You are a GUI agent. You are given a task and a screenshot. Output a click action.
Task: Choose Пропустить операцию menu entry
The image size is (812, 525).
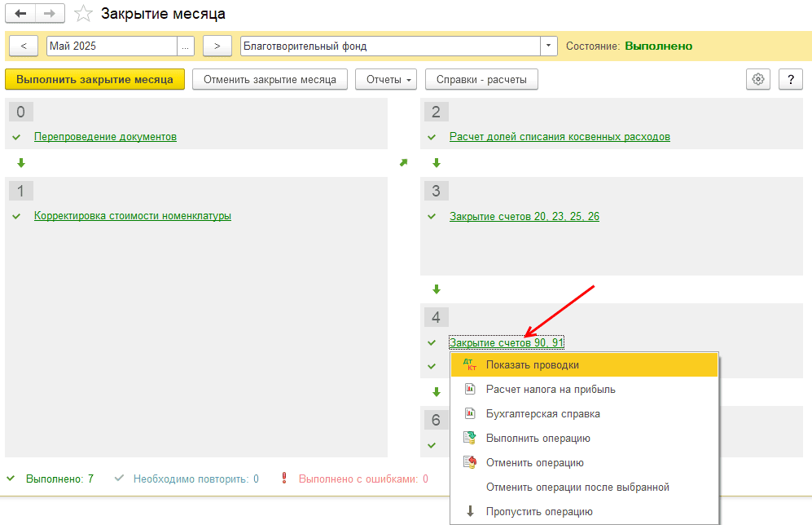point(539,512)
